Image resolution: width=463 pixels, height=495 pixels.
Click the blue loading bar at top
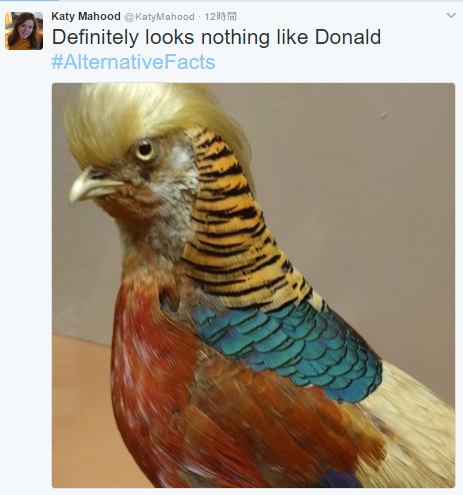29,1
